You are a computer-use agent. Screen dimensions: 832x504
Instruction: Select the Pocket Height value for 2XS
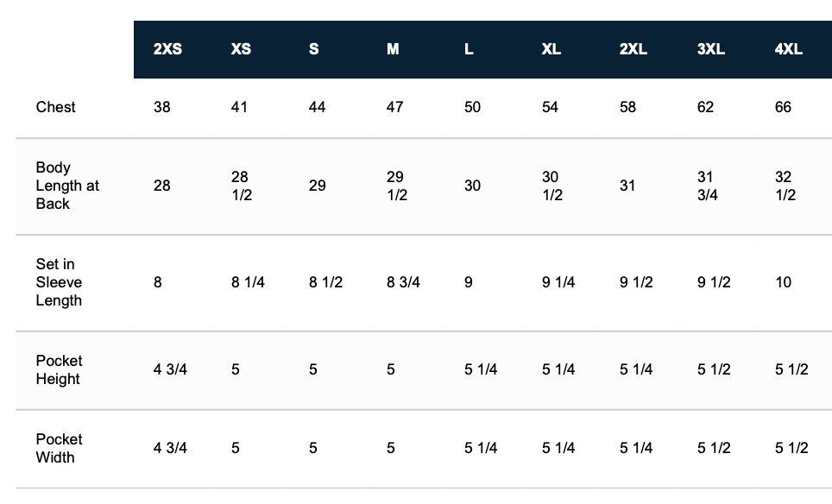(170, 369)
